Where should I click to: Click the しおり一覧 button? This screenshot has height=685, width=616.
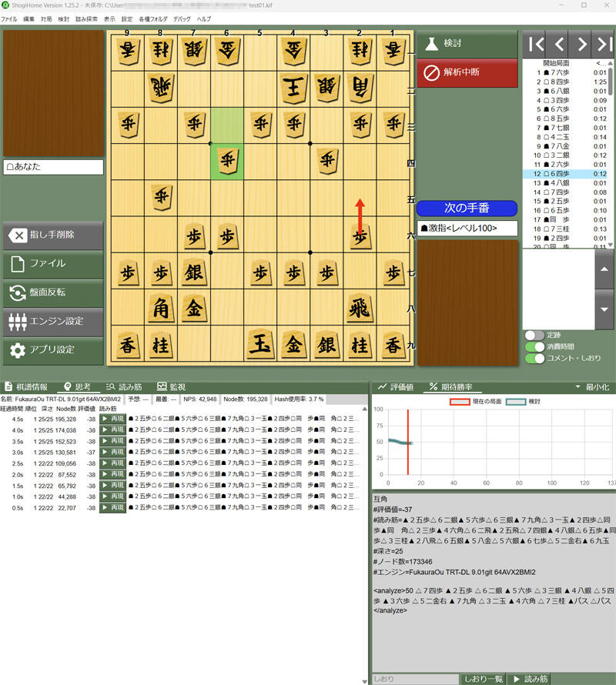point(483,679)
